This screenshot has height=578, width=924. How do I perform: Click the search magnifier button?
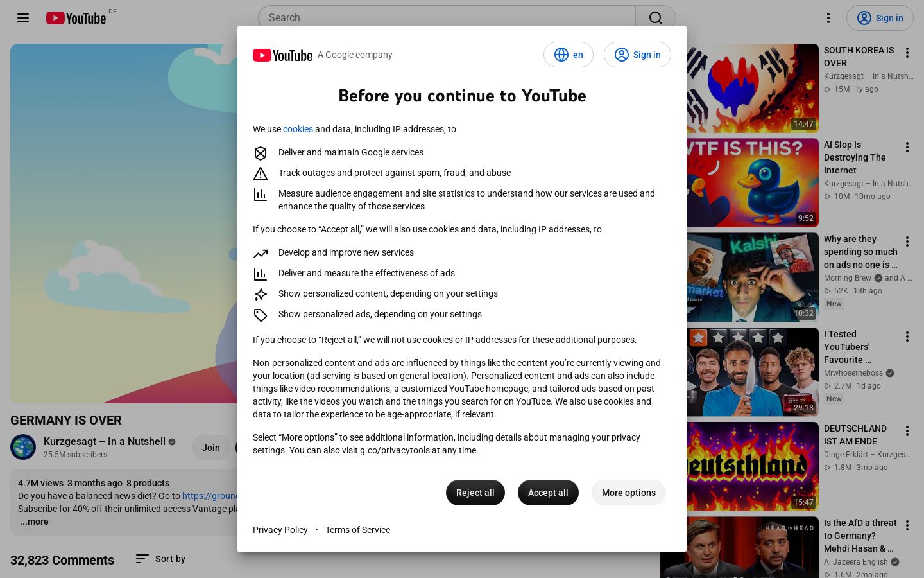pos(655,18)
